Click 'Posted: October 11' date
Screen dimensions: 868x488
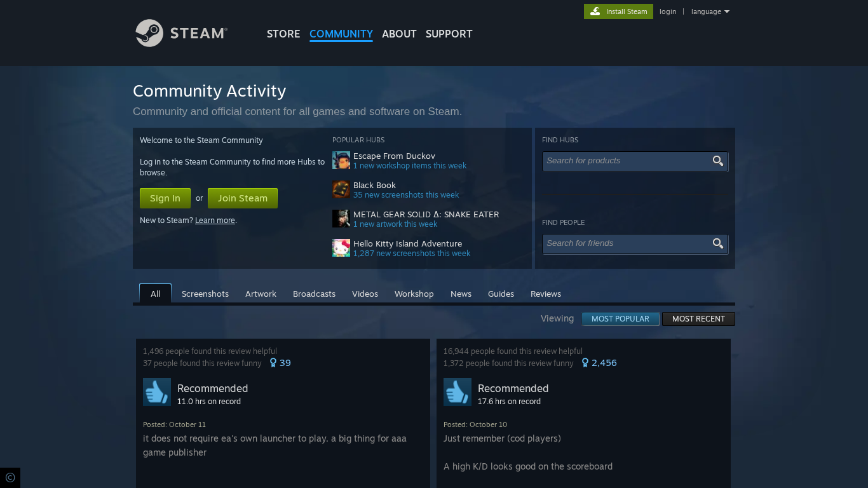(174, 424)
